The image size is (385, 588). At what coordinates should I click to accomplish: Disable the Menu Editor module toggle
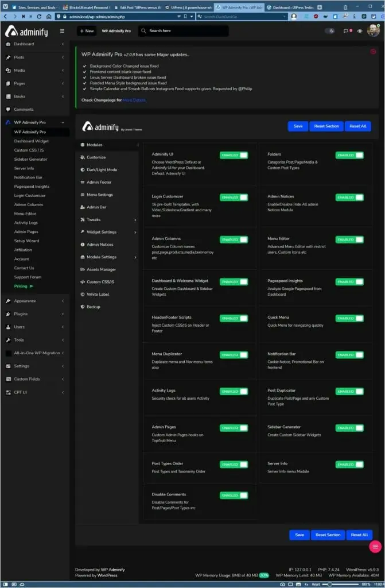point(349,239)
